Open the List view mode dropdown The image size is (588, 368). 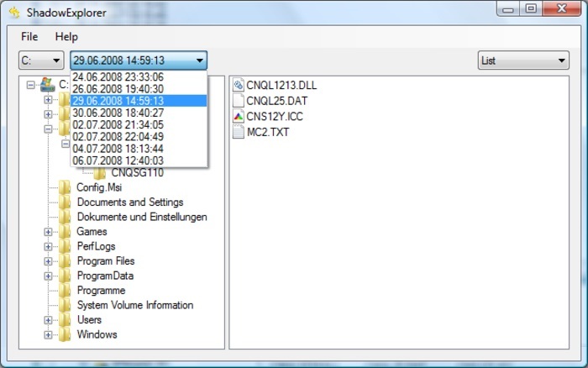(x=523, y=60)
